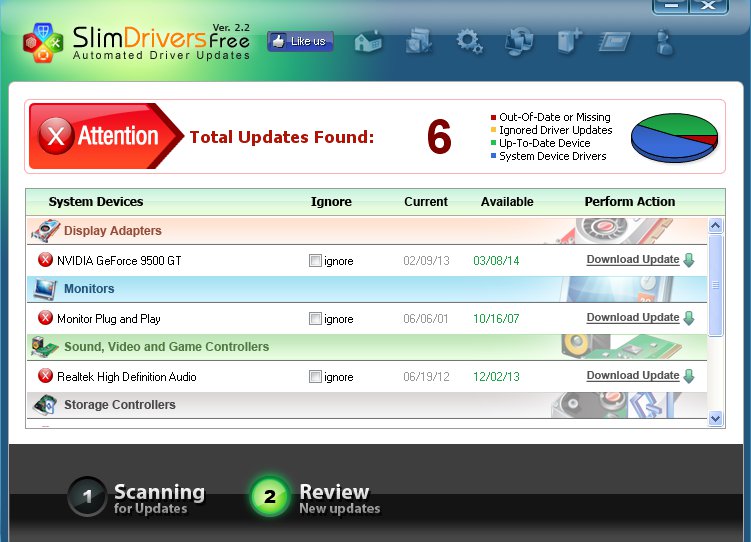The height and width of the screenshot is (542, 751).
Task: Click the red X Attention icon
Action: (56, 136)
